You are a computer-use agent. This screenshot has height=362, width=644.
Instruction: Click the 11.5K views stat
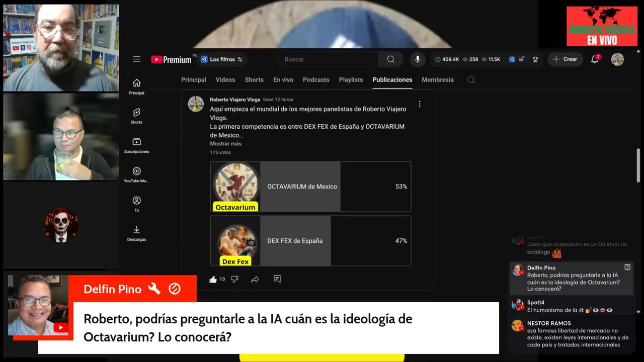pos(491,59)
